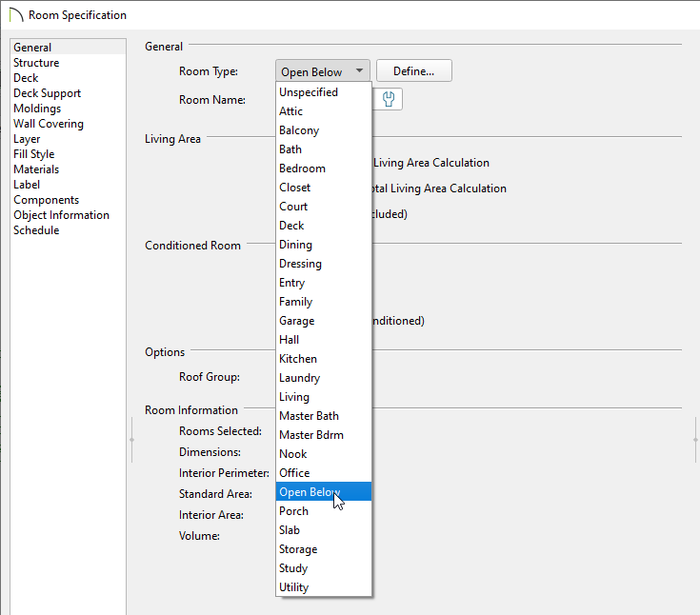Screen dimensions: 700x615
Task: Click the wrench icon beside Room Name
Action: pos(389,99)
